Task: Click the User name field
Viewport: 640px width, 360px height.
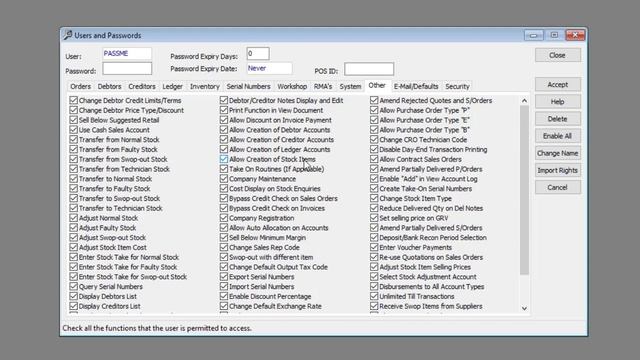Action: 127,54
